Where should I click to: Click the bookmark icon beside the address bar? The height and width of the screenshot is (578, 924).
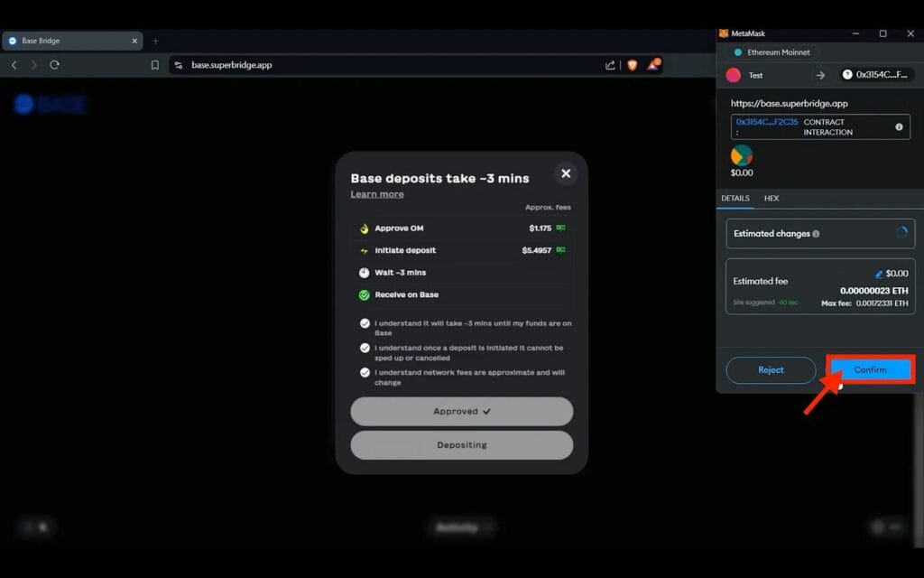tap(155, 65)
